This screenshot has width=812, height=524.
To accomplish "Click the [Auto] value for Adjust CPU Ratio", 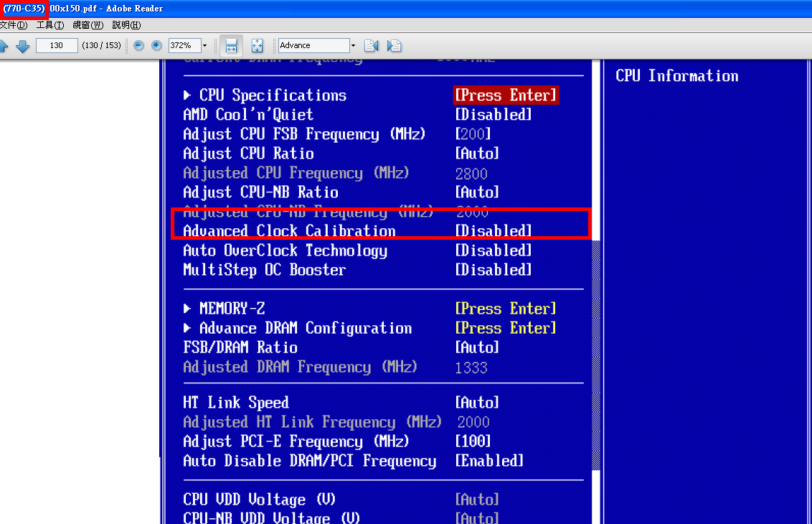I will point(477,154).
